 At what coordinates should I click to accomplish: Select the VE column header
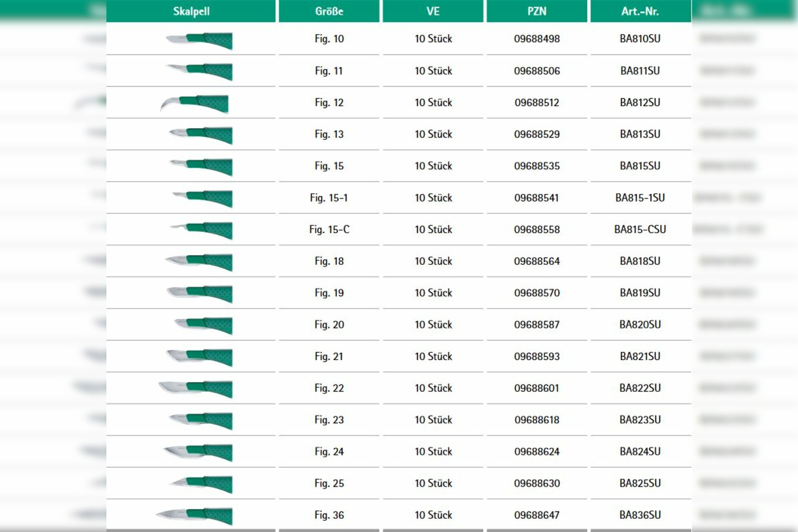pos(433,11)
